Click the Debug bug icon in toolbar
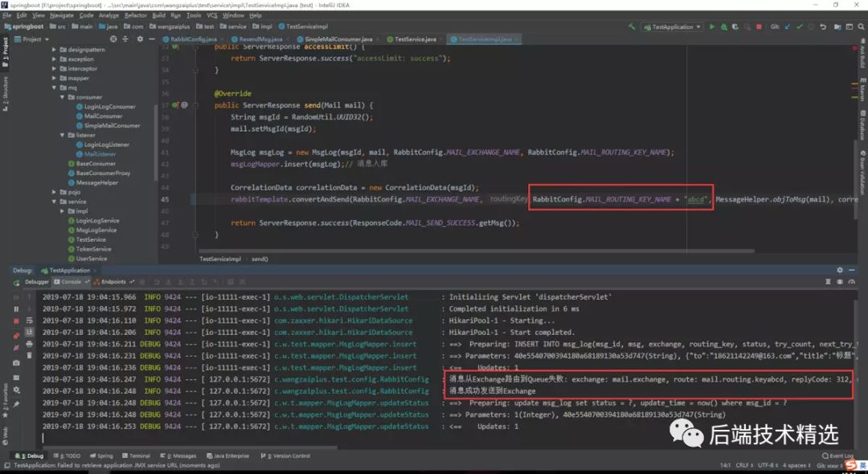Image resolution: width=868 pixels, height=474 pixels. pyautogui.click(x=723, y=27)
